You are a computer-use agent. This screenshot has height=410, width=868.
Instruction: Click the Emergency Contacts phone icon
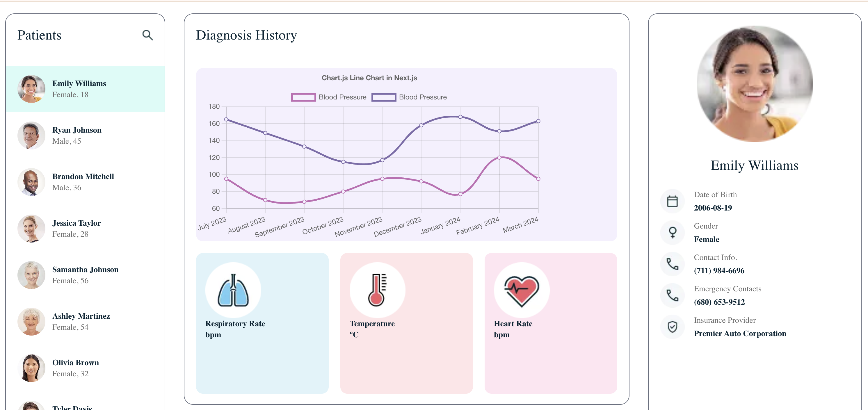coord(672,295)
